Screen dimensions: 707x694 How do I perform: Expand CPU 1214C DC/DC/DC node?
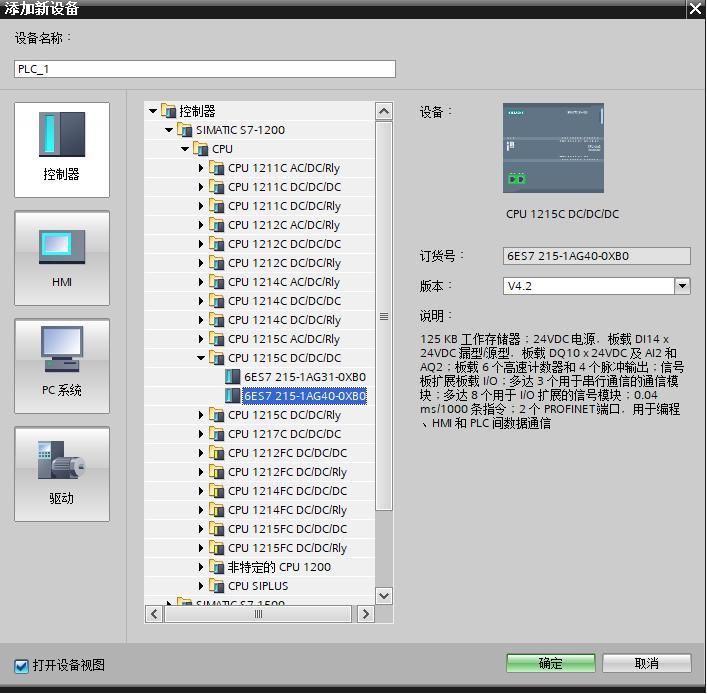[201, 301]
